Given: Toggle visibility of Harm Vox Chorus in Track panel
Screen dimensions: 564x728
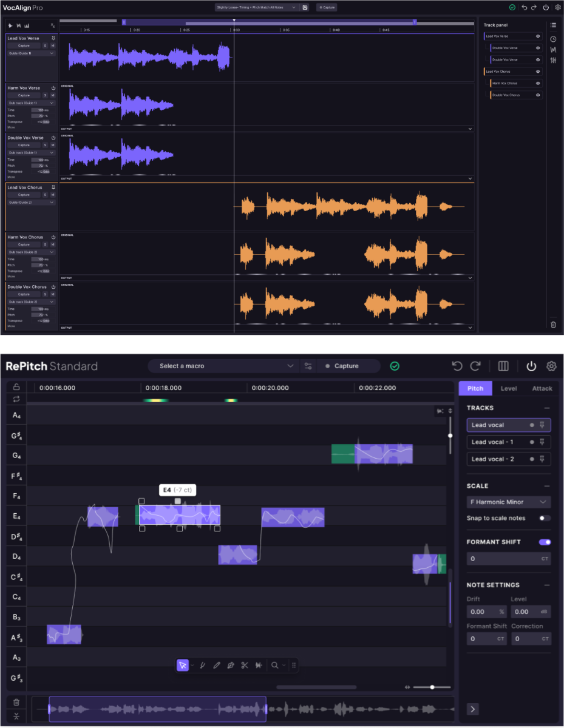Looking at the screenshot, I should tap(538, 83).
